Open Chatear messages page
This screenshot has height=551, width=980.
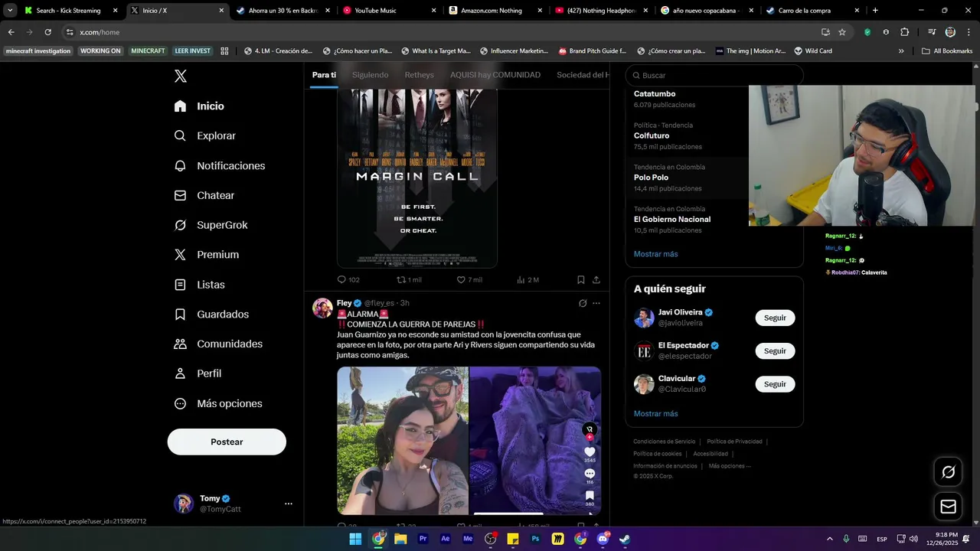point(204,195)
